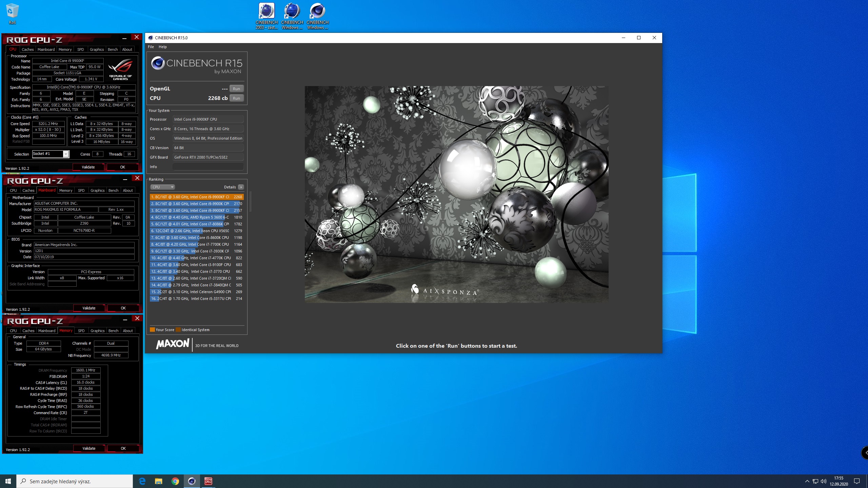Minimize the top ROG CPU-Z window
The image size is (868, 488).
(124, 38)
